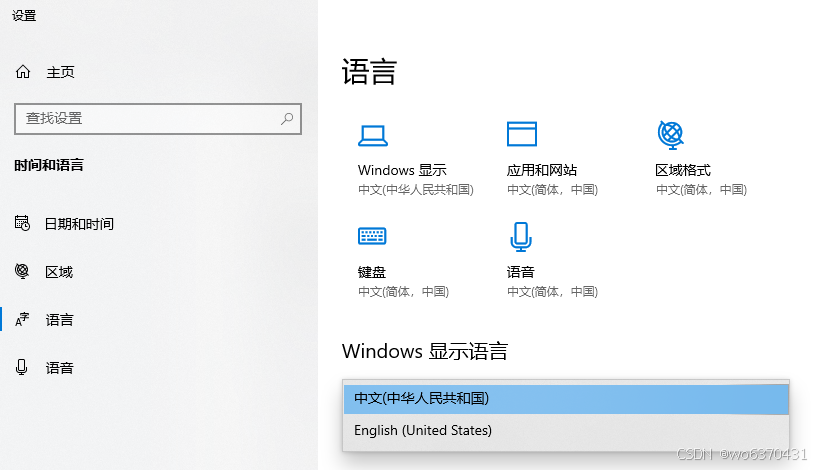
Task: Click the magnifier search icon
Action: click(287, 119)
